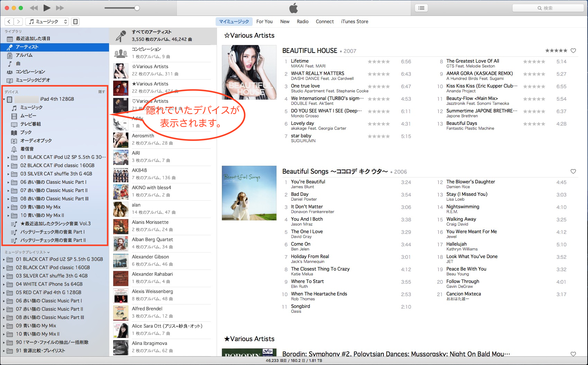The image size is (588, 365).
Task: Go back with the left arrow button
Action: [9, 21]
